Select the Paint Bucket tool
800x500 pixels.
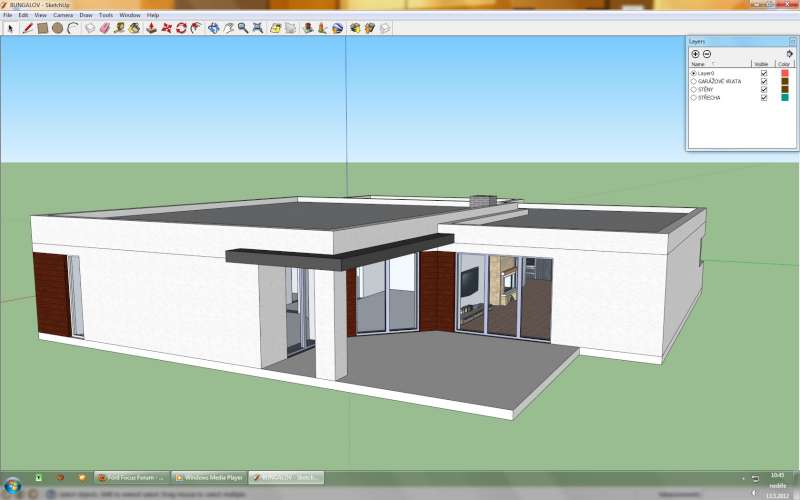point(134,28)
